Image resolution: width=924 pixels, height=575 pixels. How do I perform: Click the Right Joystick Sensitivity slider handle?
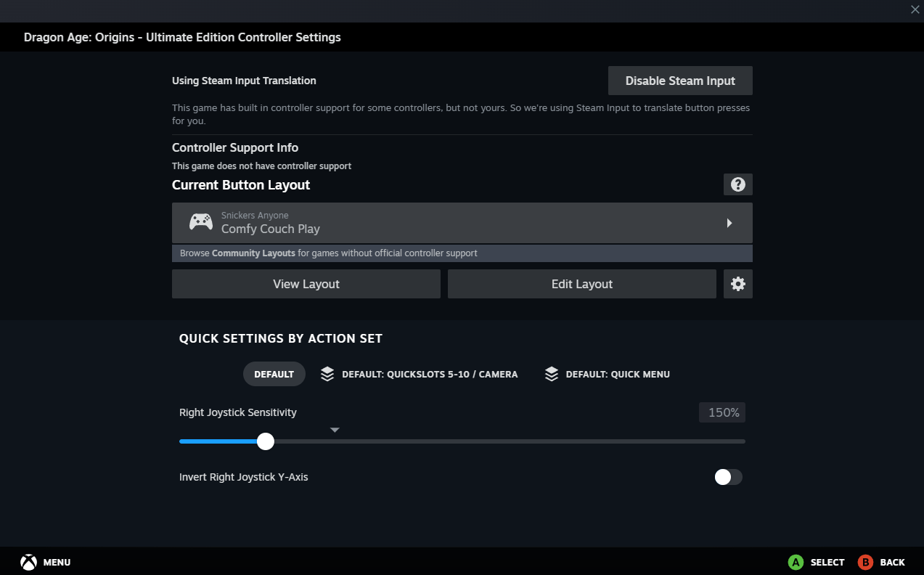coord(266,441)
